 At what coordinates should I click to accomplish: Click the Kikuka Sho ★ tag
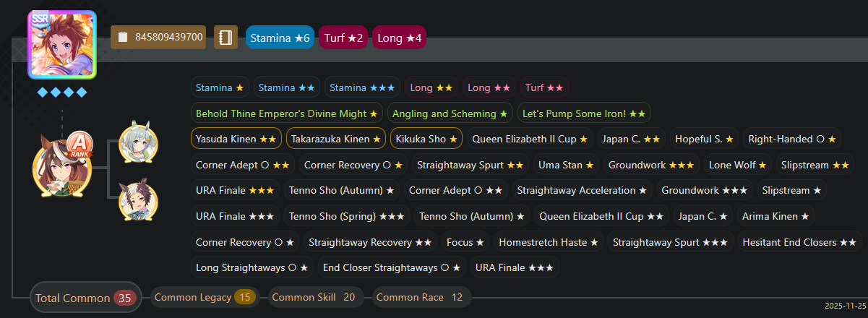point(427,139)
